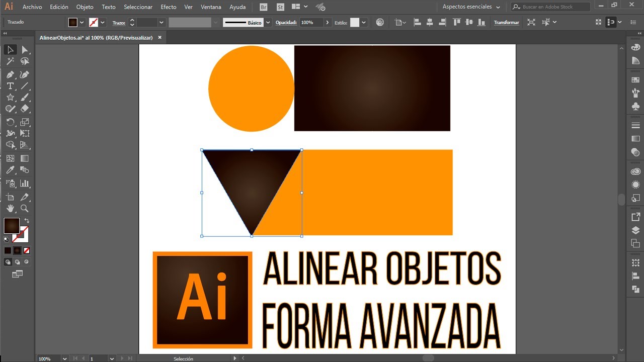Choose the Magic Wand tool
Screen dimensions: 644x362
tap(10, 61)
